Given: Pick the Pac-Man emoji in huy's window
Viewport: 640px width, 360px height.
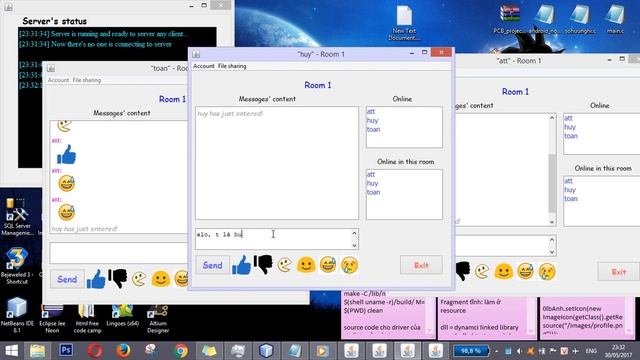Looking at the screenshot, I should point(284,265).
